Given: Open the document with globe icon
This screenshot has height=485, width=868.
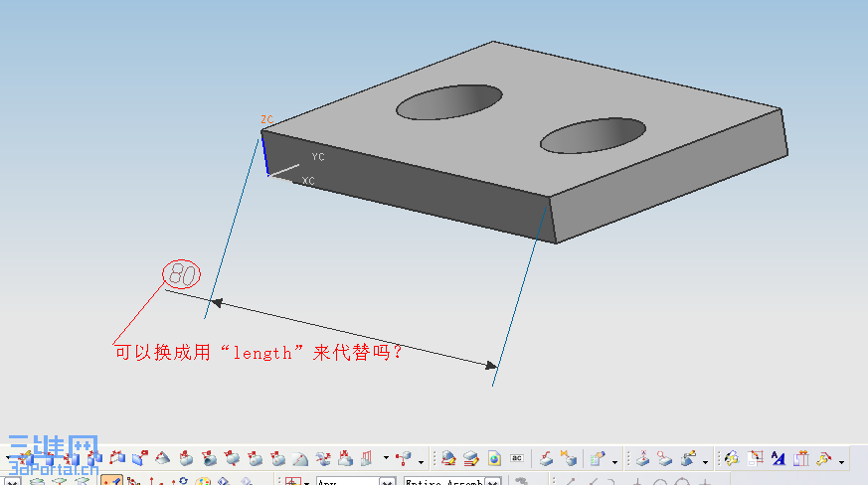Looking at the screenshot, I should [494, 458].
